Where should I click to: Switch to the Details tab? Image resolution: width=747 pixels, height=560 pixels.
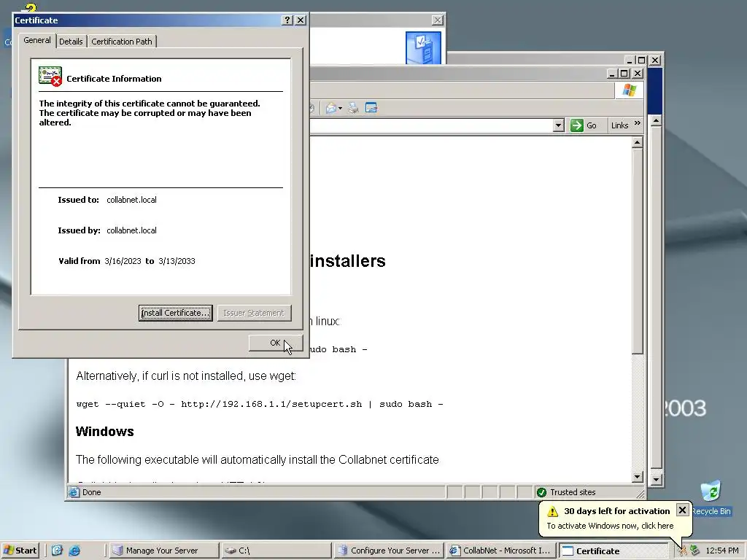coord(71,42)
